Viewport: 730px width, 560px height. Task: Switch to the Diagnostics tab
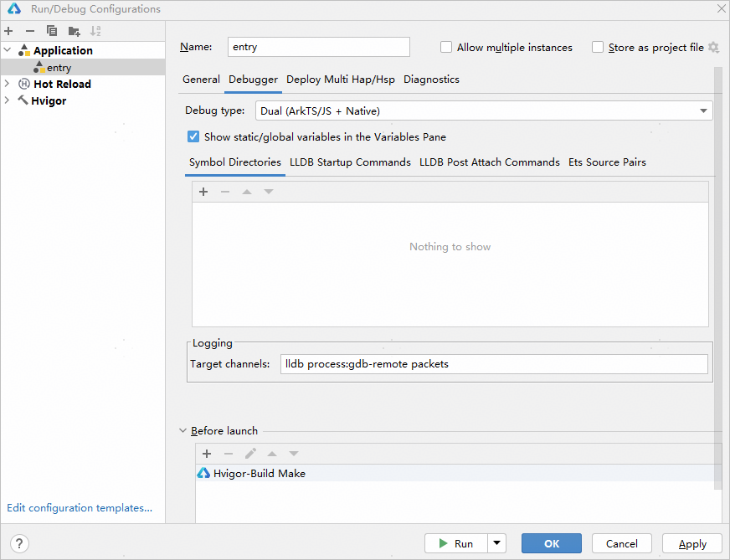[x=431, y=80]
